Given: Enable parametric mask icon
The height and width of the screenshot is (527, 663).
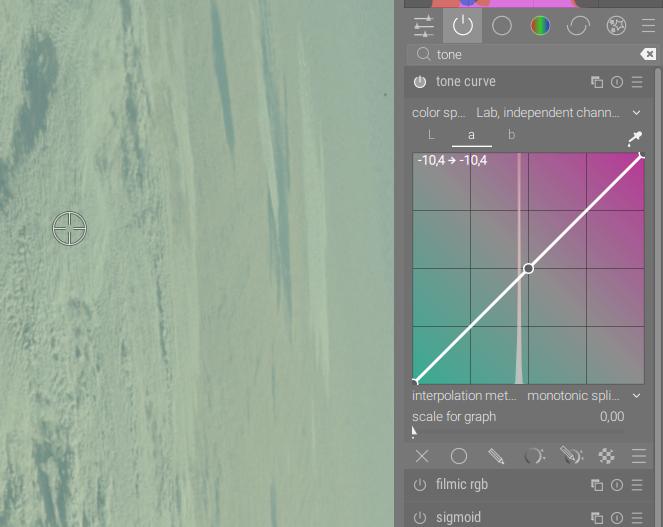Looking at the screenshot, I should [534, 456].
